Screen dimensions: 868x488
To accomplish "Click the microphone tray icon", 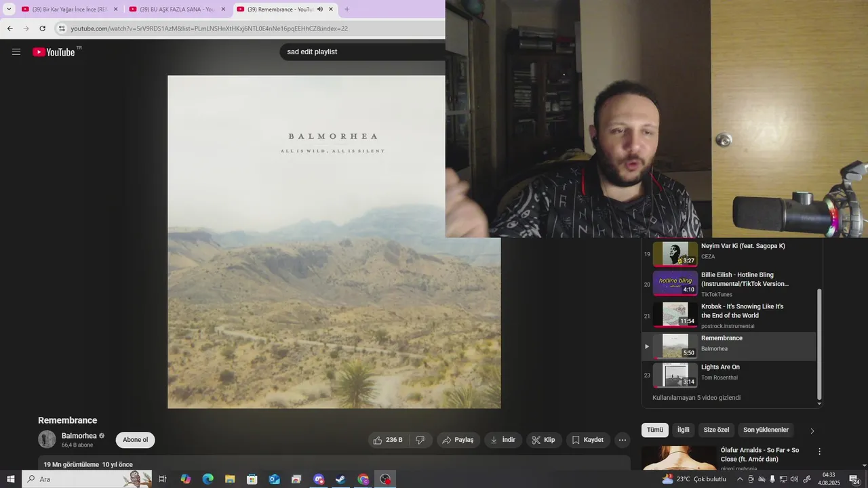I will (x=772, y=479).
